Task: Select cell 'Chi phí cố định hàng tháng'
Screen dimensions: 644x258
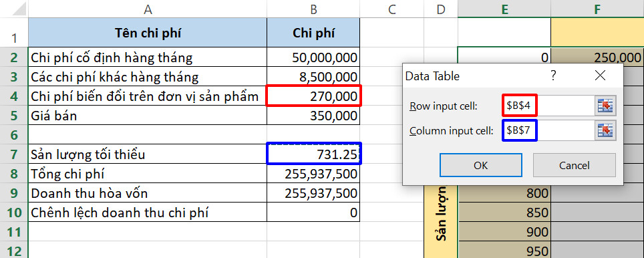Action: pyautogui.click(x=148, y=57)
